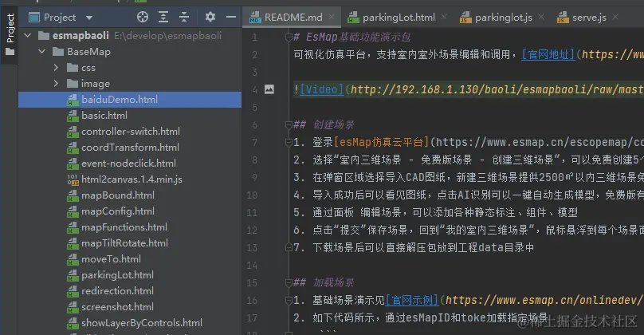644x335 pixels.
Task: Fold the list item on line 16
Action: [289, 301]
